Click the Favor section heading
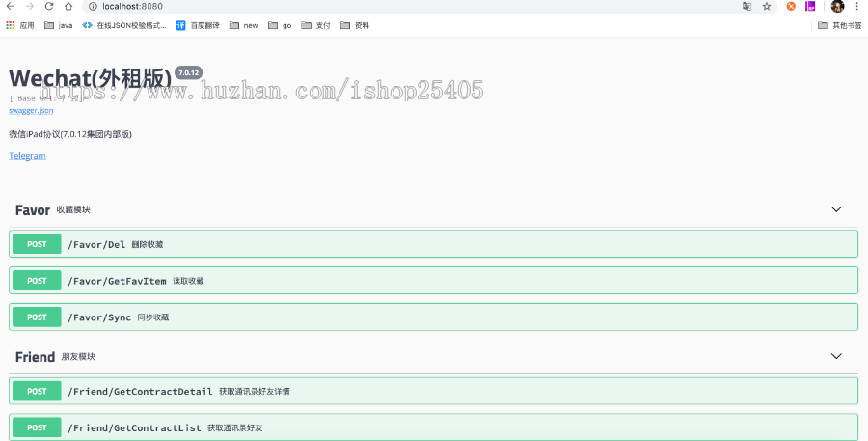 point(33,210)
